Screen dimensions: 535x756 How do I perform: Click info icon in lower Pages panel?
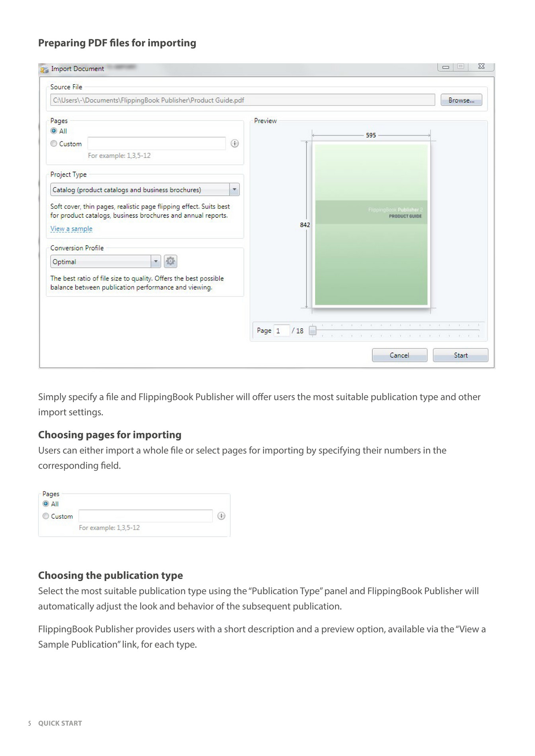222,516
